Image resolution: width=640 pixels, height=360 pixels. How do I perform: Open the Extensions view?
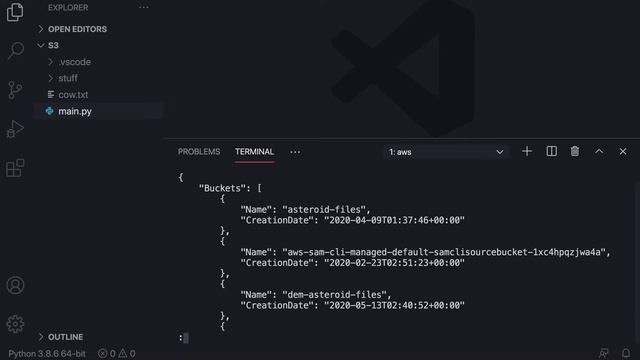15,168
